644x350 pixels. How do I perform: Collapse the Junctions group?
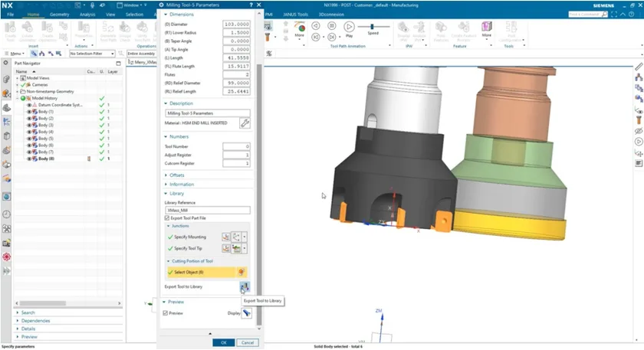pyautogui.click(x=169, y=226)
